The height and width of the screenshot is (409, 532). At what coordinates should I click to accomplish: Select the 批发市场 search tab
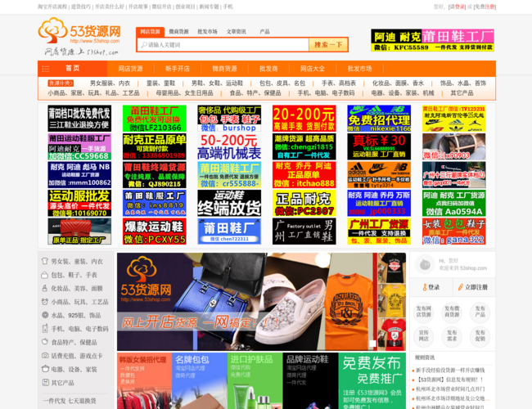point(207,32)
